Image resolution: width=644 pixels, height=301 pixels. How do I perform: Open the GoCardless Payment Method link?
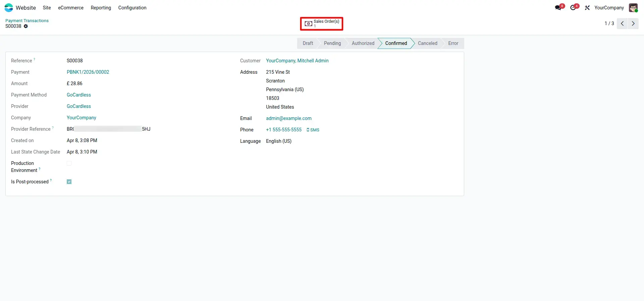[79, 95]
